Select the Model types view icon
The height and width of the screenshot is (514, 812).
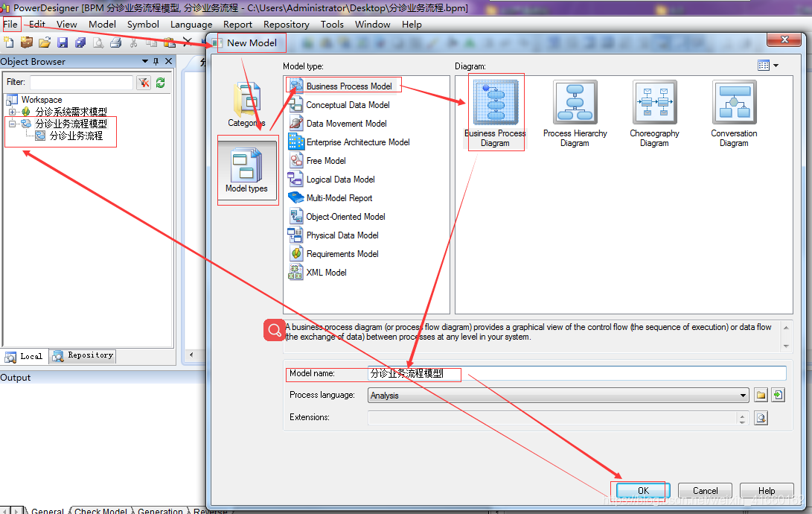246,170
